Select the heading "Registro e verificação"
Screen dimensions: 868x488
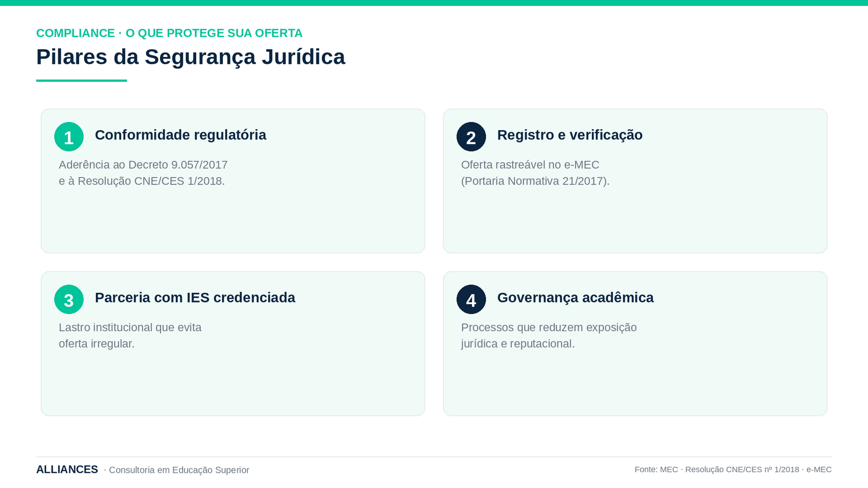point(570,135)
